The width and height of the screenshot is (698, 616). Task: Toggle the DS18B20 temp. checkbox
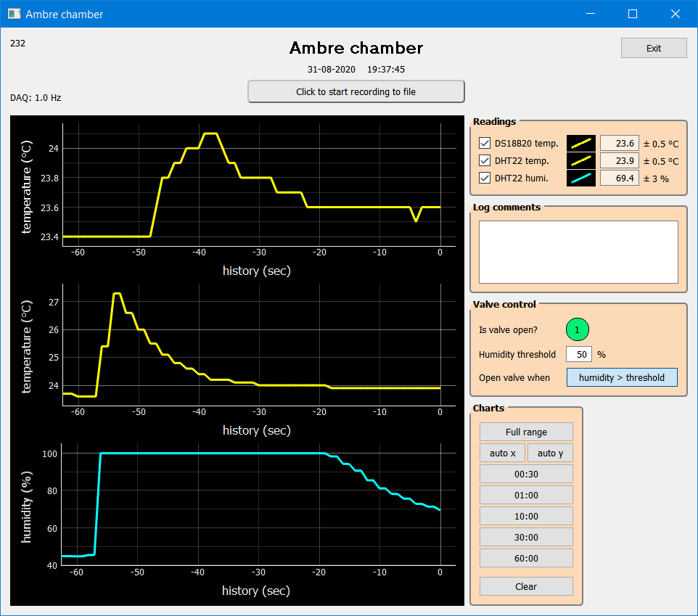coord(485,144)
